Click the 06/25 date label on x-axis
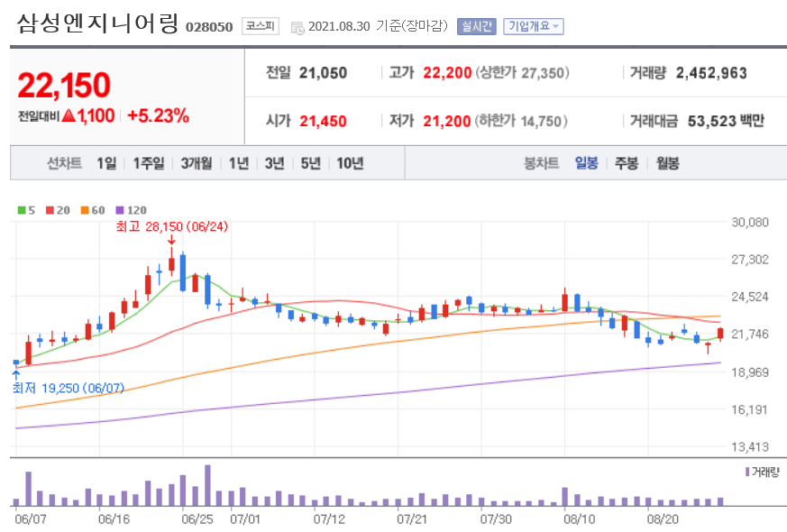This screenshot has height=532, width=787. tap(197, 519)
